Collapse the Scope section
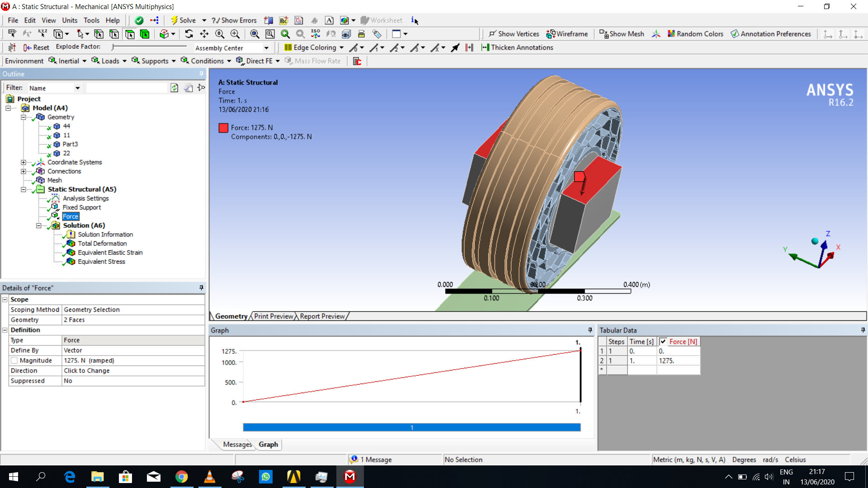 pos(5,300)
